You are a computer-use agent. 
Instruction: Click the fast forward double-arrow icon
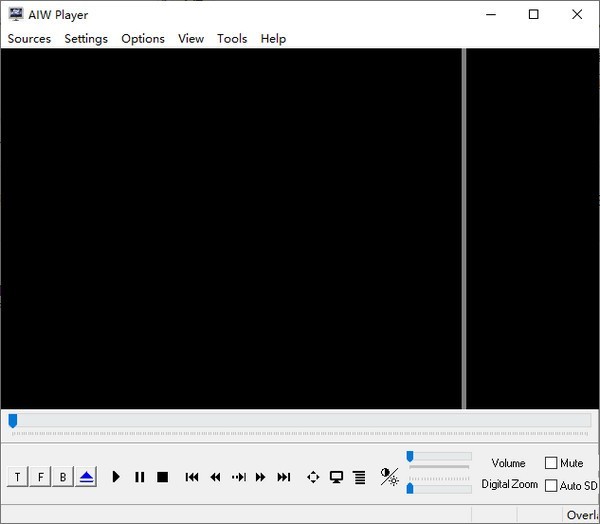(261, 477)
